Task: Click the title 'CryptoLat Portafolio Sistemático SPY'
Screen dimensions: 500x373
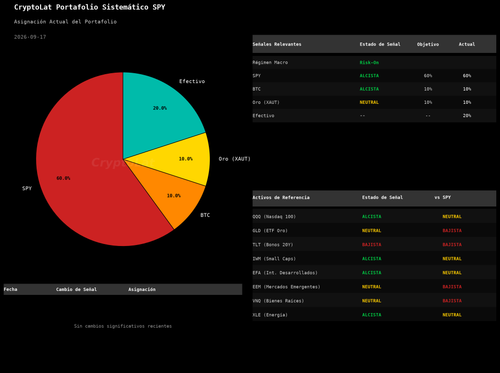Action: pyautogui.click(x=90, y=7)
